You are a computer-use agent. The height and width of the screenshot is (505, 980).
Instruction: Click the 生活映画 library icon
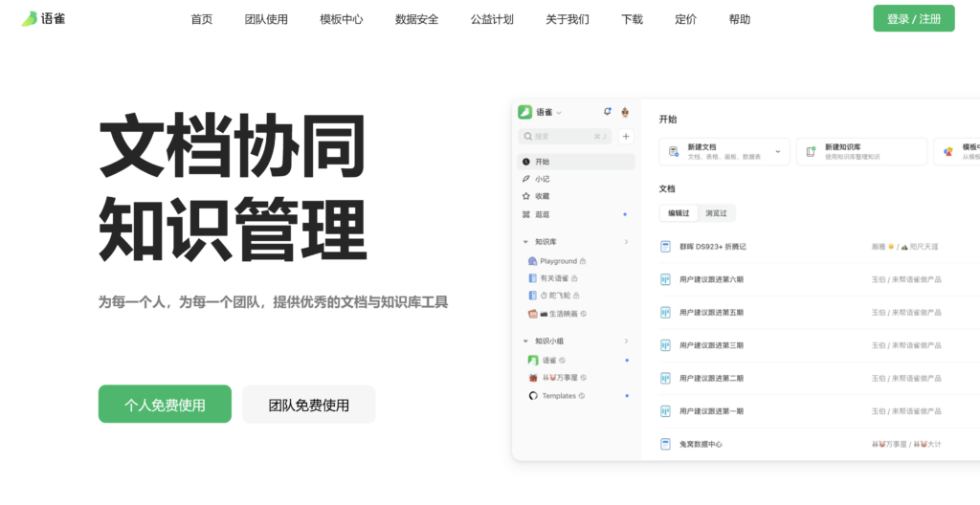[x=532, y=314]
